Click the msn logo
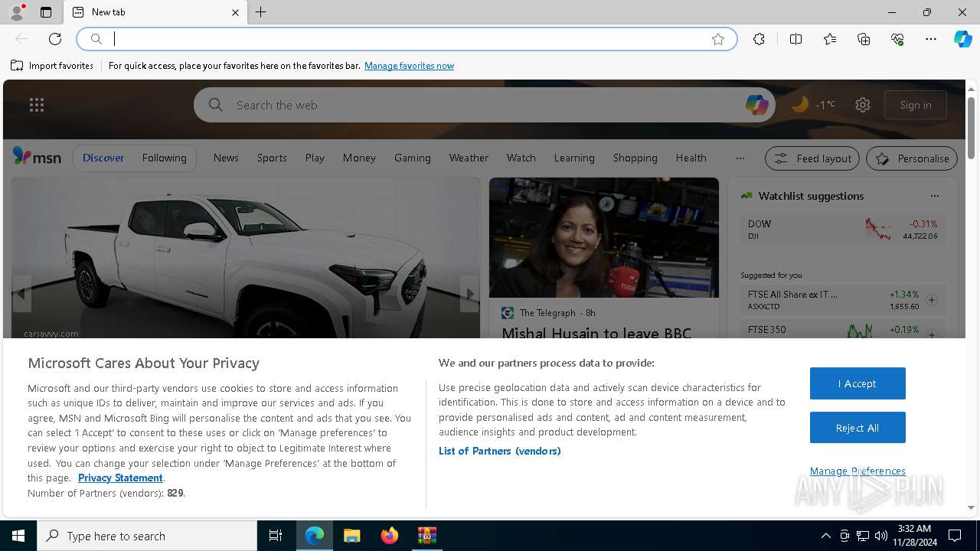This screenshot has width=980, height=551. (37, 157)
